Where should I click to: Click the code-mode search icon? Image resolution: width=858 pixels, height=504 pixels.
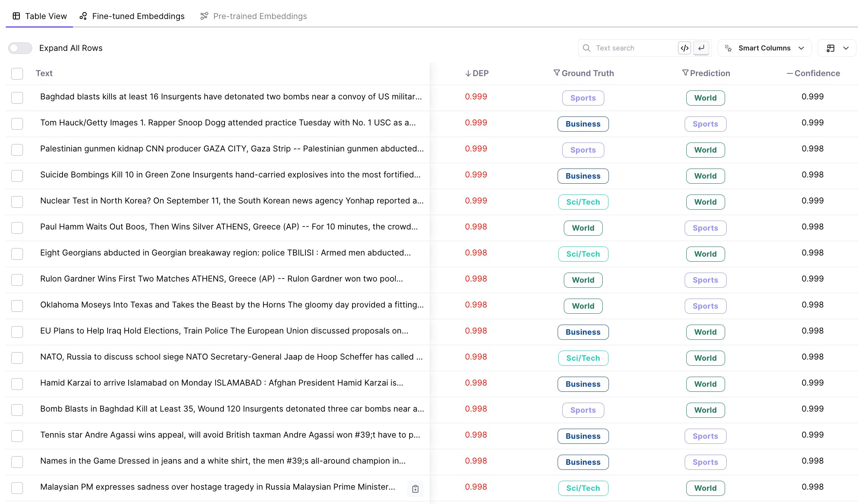coord(684,48)
